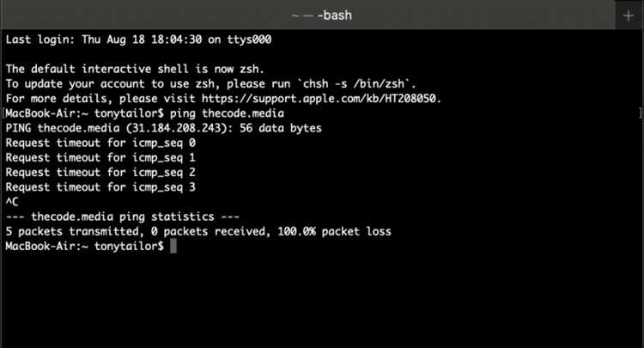Click the "thecode.media ping statistics" header line
Image resolution: width=644 pixels, height=348 pixels.
pyautogui.click(x=122, y=217)
